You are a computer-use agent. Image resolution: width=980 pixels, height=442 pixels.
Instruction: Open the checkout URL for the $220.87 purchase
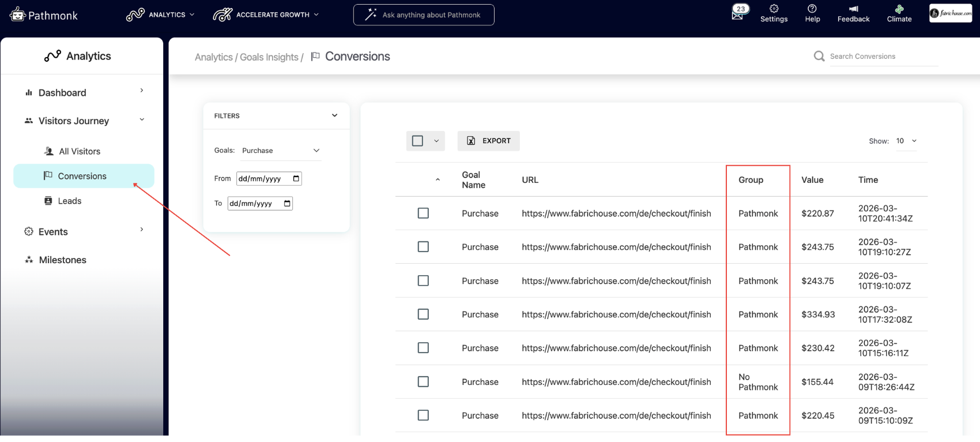[x=616, y=213]
